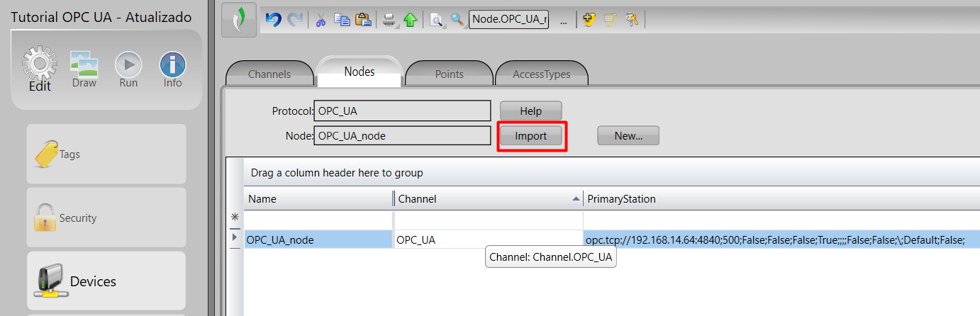Click the yellow tag with plus icon
This screenshot has width=980, height=316.
click(x=589, y=20)
